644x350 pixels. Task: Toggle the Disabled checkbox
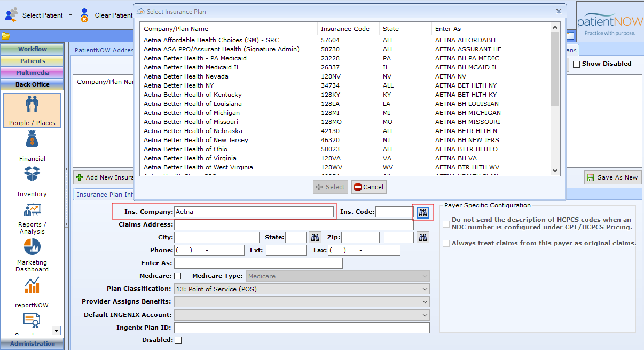[178, 340]
